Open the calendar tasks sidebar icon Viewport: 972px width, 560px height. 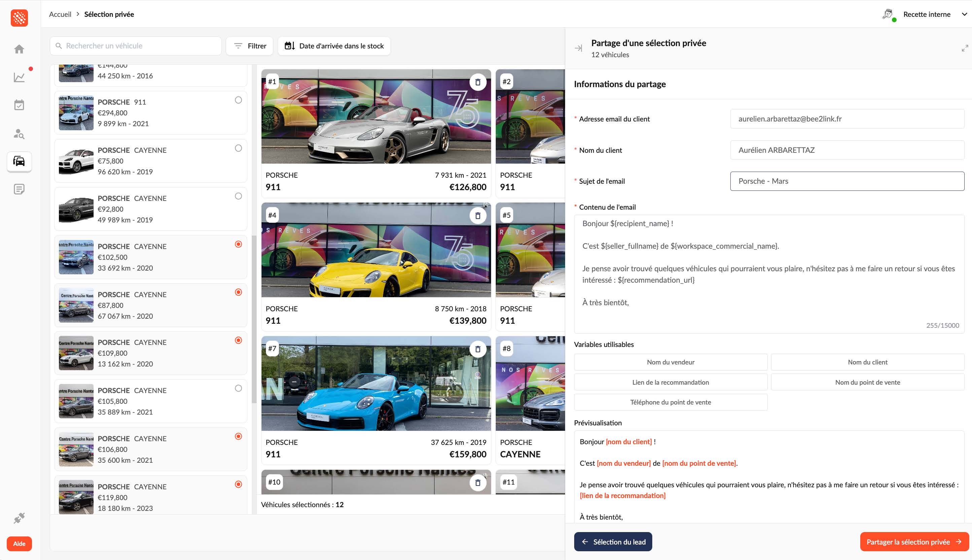point(19,105)
